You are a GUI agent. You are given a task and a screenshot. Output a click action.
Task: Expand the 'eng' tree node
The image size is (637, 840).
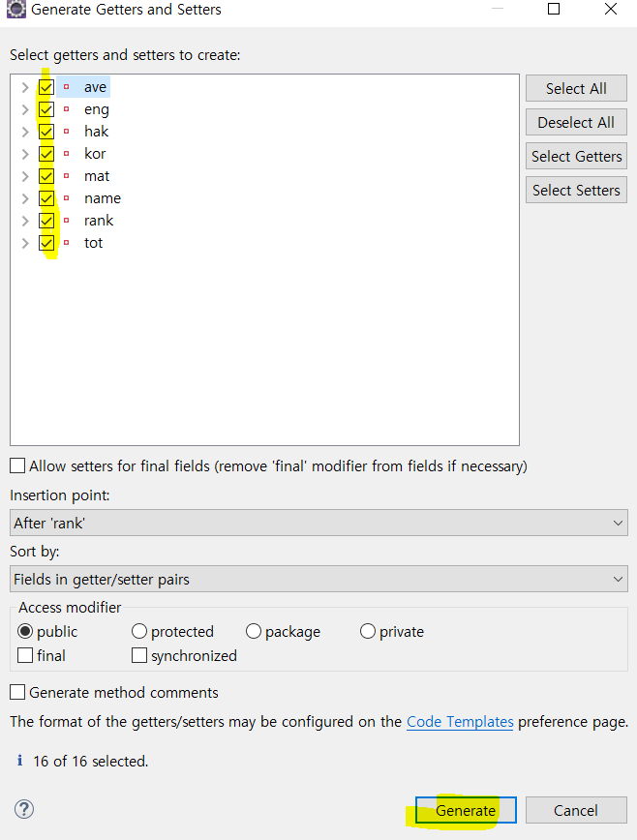[x=24, y=109]
